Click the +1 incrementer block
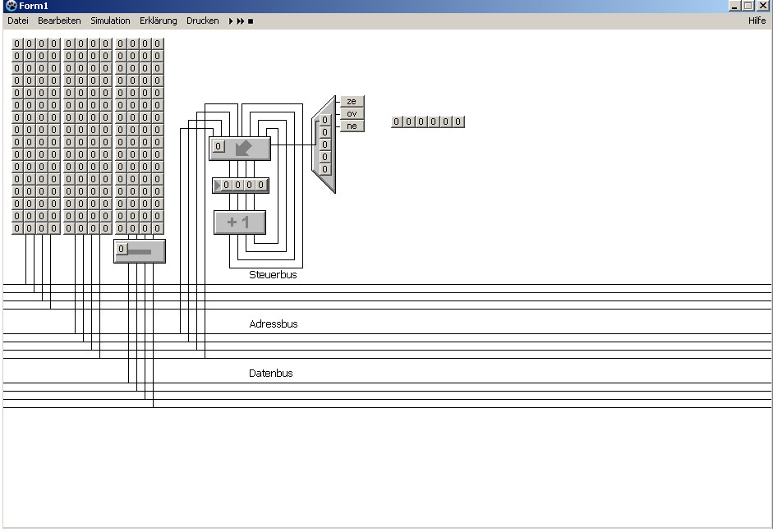 pos(239,222)
